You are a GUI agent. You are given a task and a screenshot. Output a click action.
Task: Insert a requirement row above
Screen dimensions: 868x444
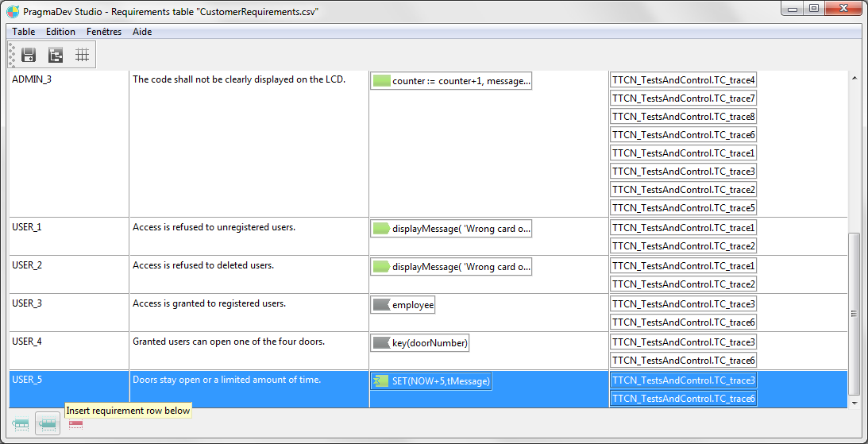tap(21, 425)
